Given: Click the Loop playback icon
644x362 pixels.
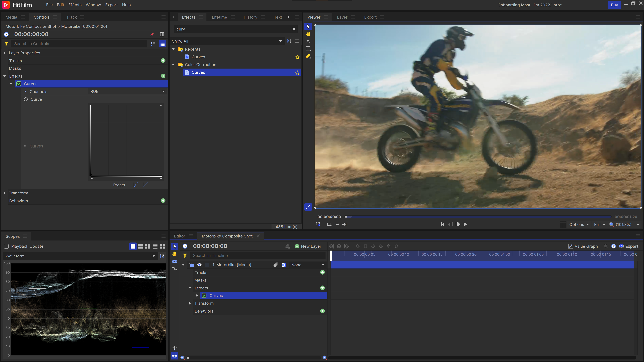Looking at the screenshot, I should pos(329,224).
